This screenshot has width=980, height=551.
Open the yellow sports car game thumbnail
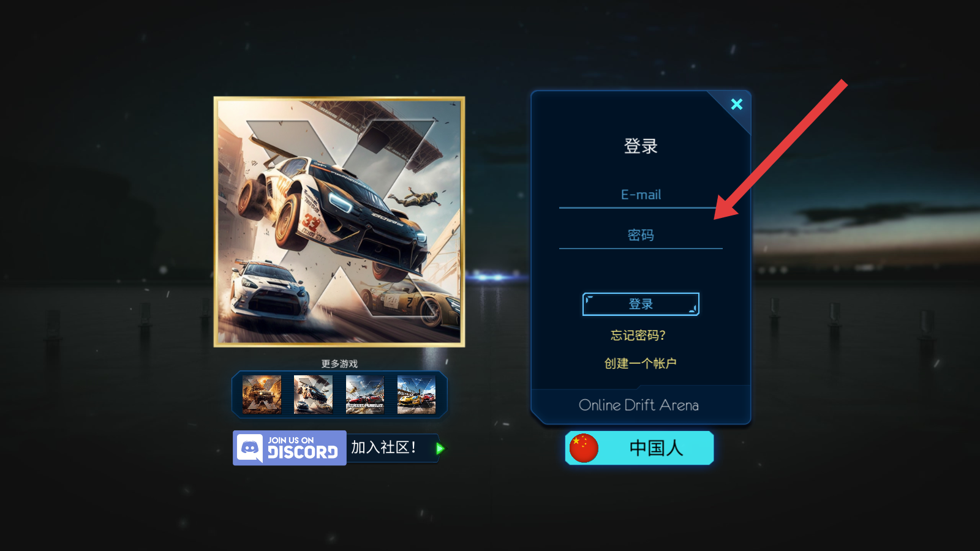click(417, 395)
